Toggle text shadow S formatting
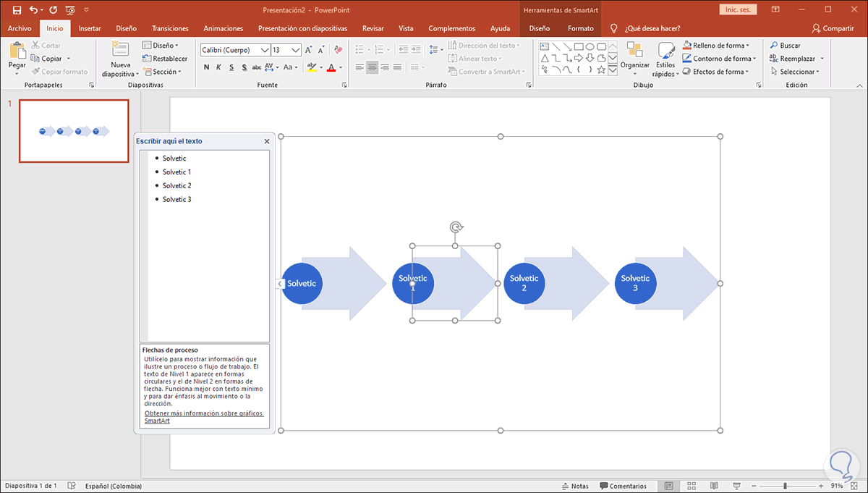This screenshot has height=493, width=868. coord(244,67)
